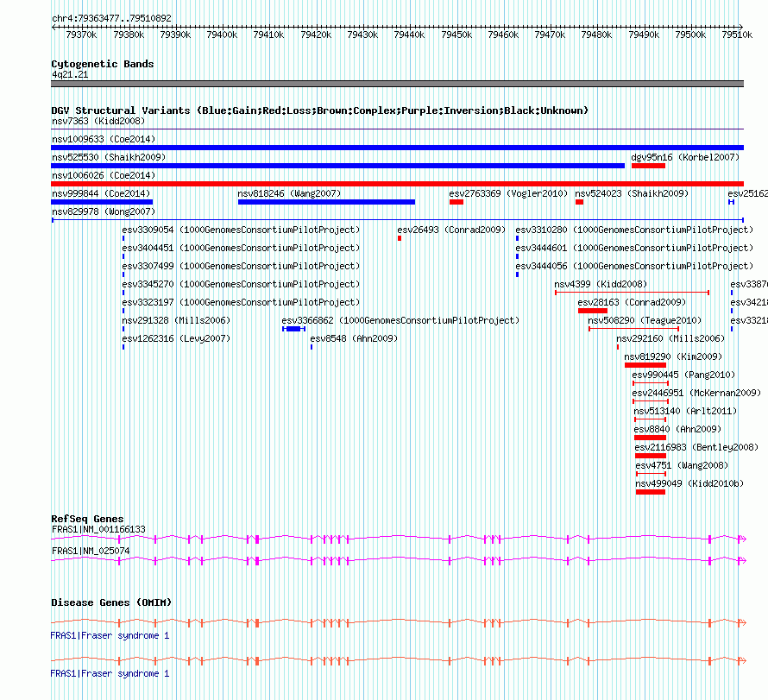Select the nsv1009633 (Coe2014) blue gain bar
Image resolution: width=768 pixels, height=700 pixels.
397,148
